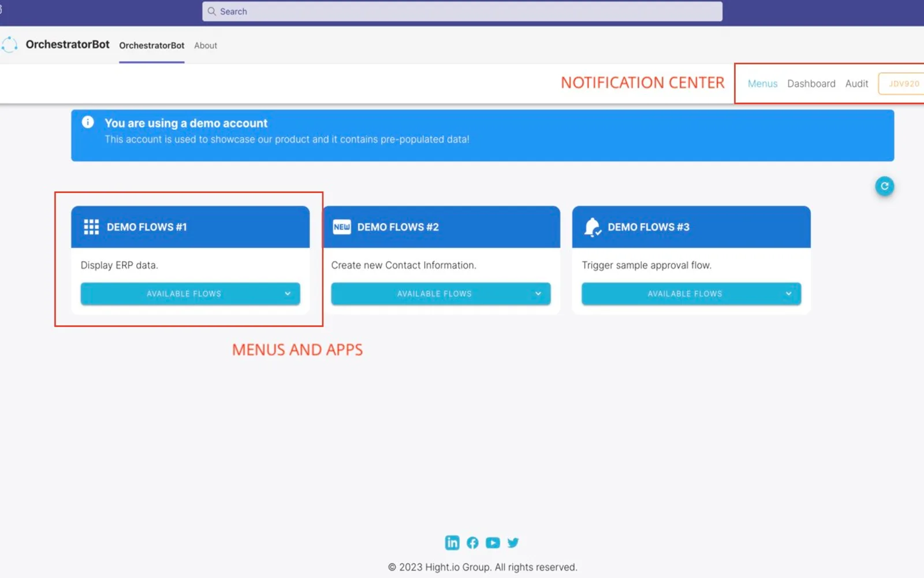Screen dimensions: 924x578
Task: Open the Facebook icon in footer
Action: [472, 543]
